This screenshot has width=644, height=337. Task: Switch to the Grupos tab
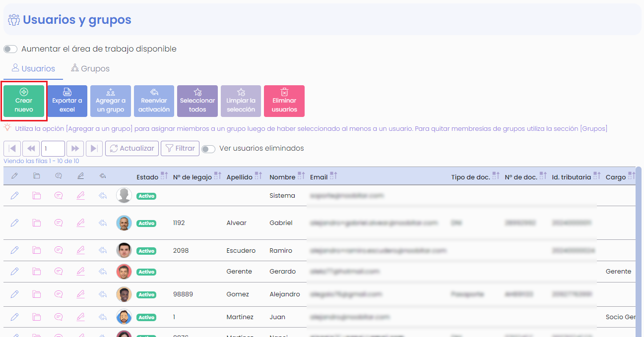[x=90, y=69]
